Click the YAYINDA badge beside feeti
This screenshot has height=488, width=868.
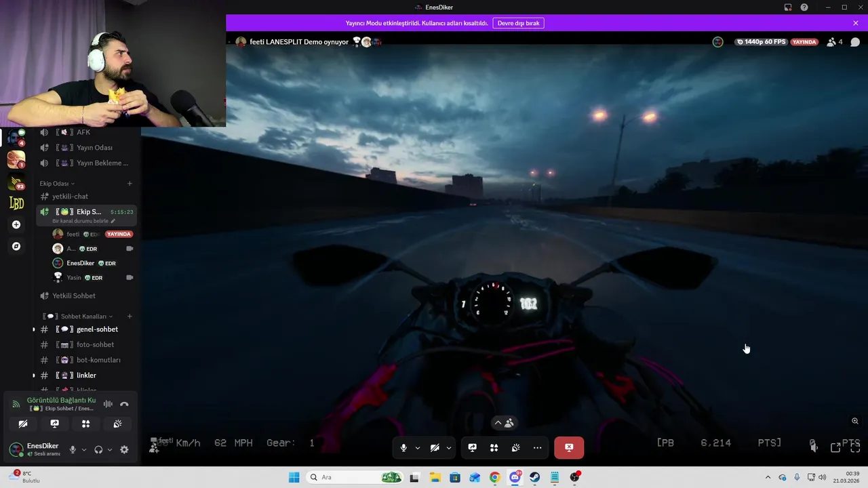pos(119,234)
